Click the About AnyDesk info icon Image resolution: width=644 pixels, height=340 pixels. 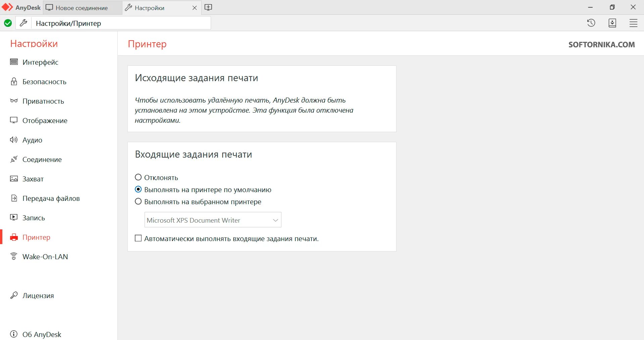[x=14, y=334]
